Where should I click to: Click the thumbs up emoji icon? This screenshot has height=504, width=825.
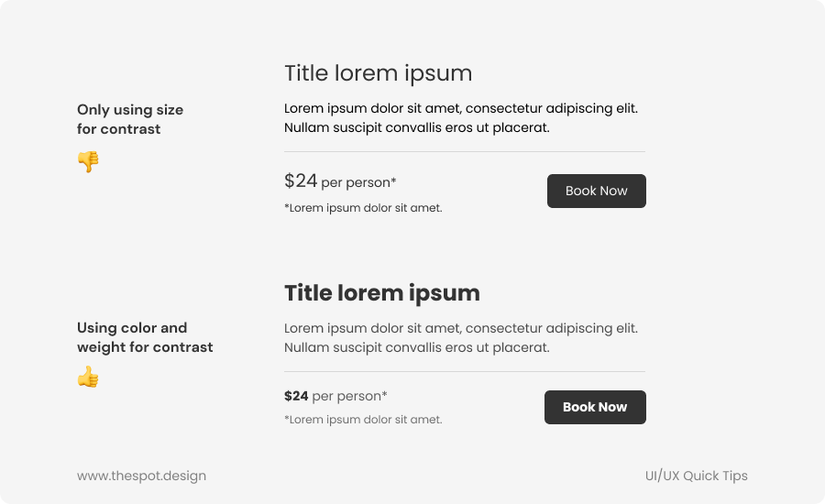point(88,377)
